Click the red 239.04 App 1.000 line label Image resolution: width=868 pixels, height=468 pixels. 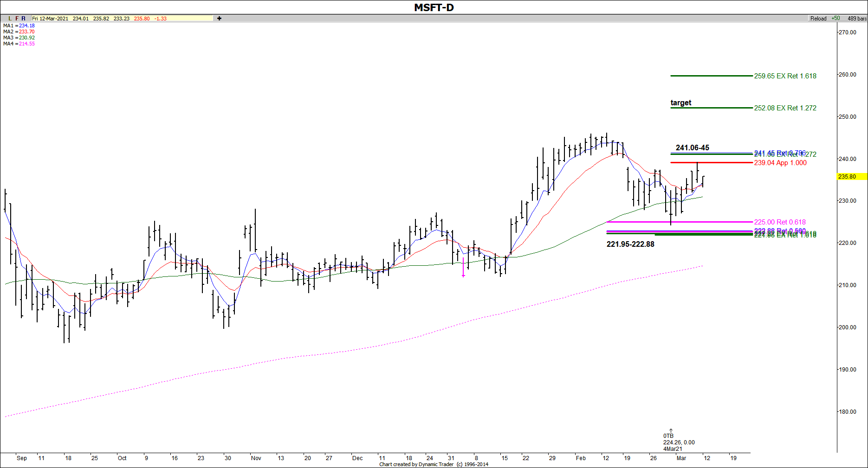coord(780,163)
